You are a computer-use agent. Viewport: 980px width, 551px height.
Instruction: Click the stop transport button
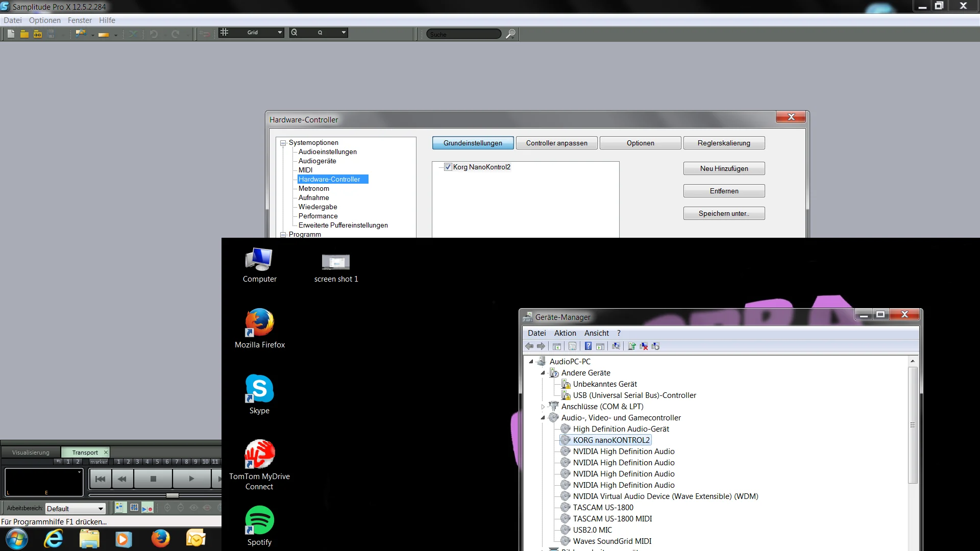[x=153, y=479]
